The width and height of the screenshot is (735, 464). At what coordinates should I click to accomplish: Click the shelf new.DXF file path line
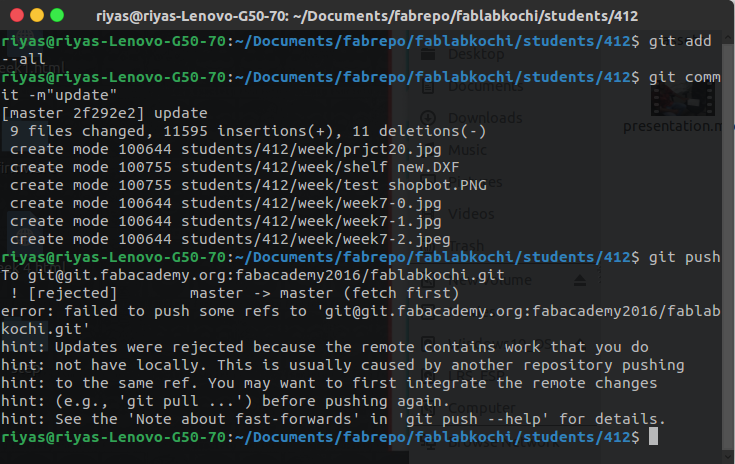(x=234, y=167)
